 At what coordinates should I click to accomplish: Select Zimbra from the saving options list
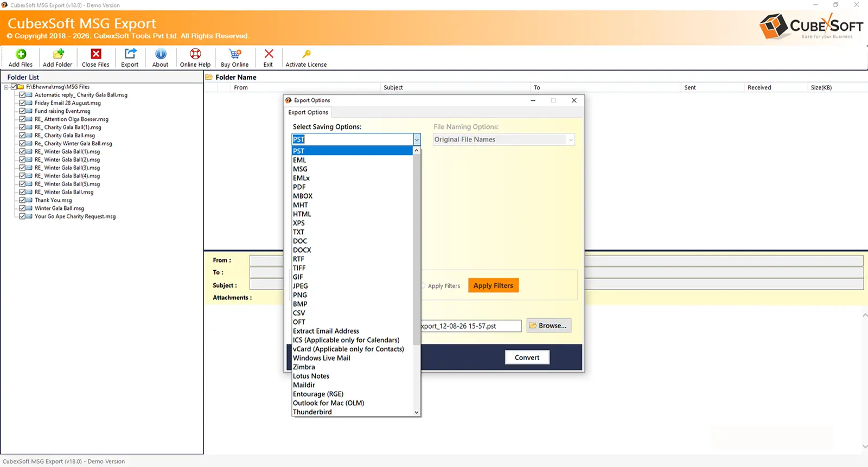click(352, 367)
